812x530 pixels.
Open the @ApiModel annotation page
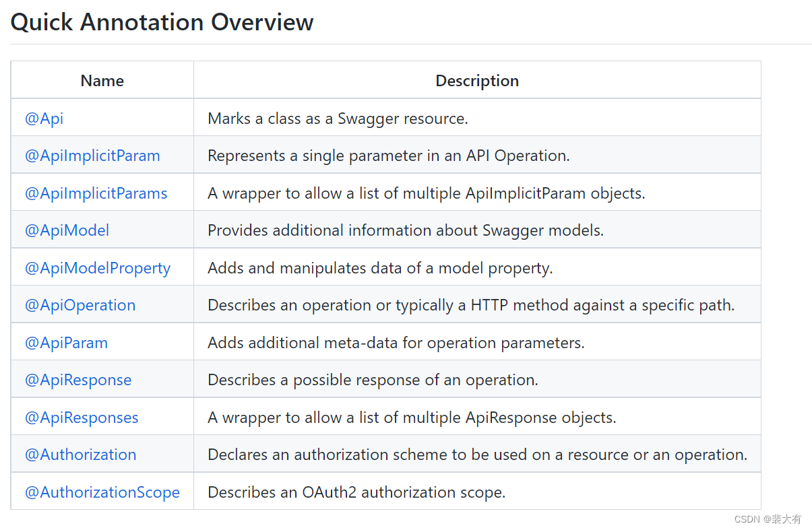pyautogui.click(x=67, y=230)
